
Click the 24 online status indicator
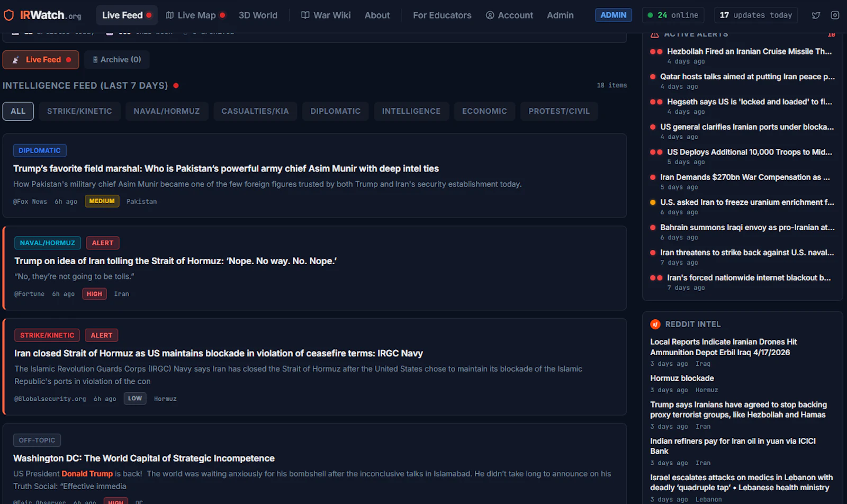click(x=673, y=15)
